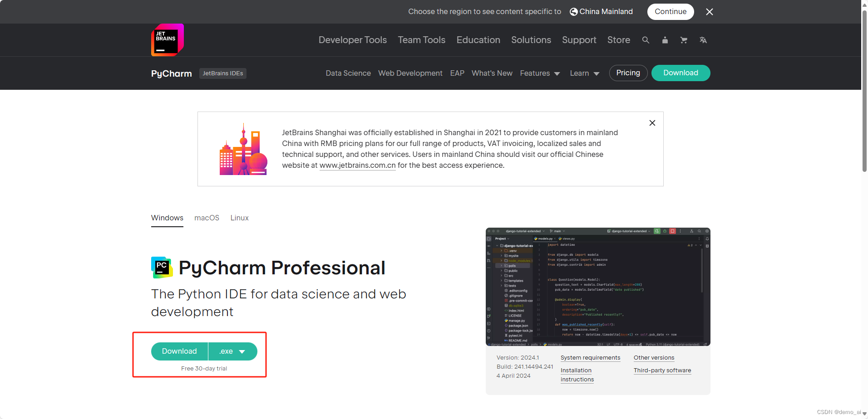This screenshot has height=419, width=868.
Task: Click the Pricing button
Action: click(628, 73)
